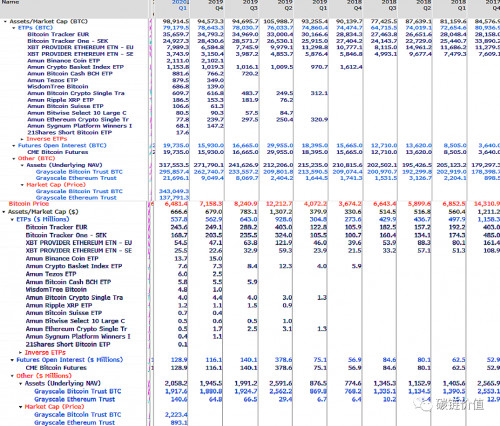Collapse the Other ($ Millions) group
This screenshot has width=500, height=426.
pyautogui.click(x=12, y=376)
